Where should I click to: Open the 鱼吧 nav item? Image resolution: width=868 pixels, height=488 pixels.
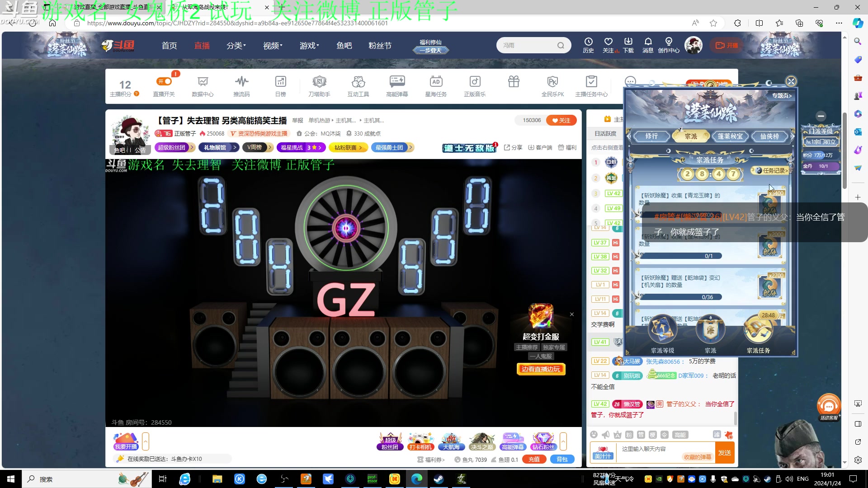(344, 46)
